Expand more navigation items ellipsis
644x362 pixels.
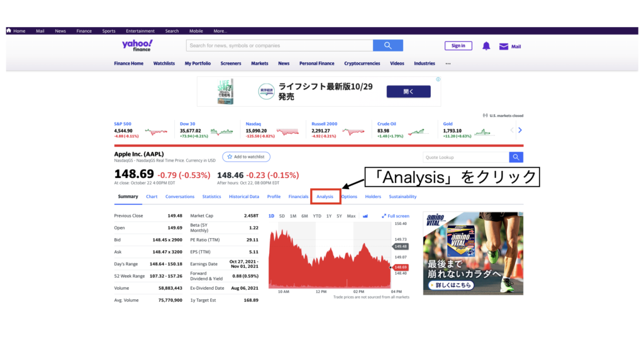(x=448, y=63)
